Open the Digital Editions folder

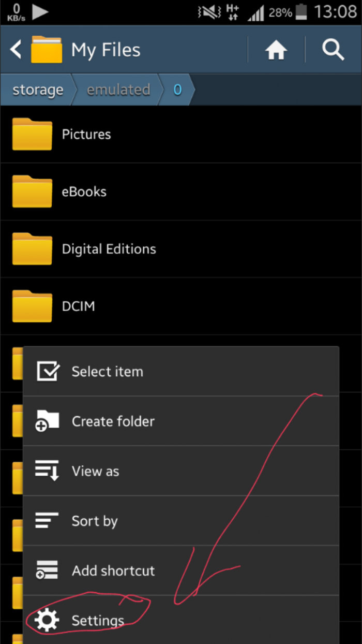click(x=109, y=249)
